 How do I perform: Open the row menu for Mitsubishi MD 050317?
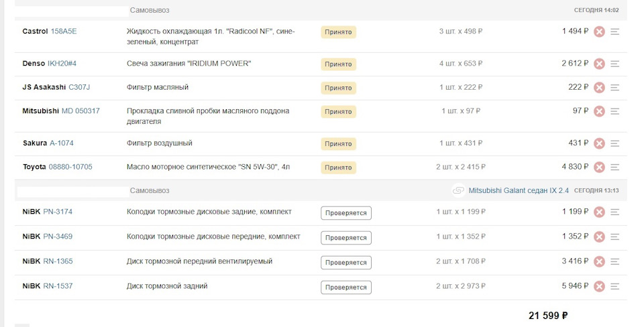tap(615, 111)
